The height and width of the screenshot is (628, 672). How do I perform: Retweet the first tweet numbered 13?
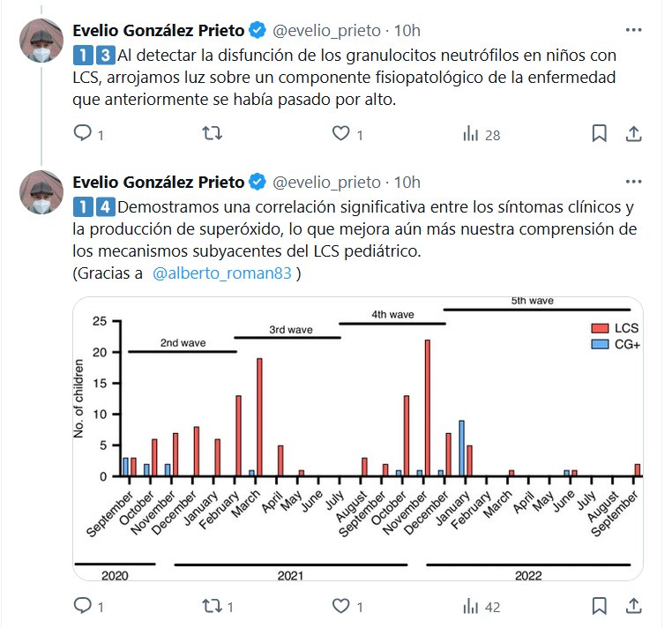point(213,134)
